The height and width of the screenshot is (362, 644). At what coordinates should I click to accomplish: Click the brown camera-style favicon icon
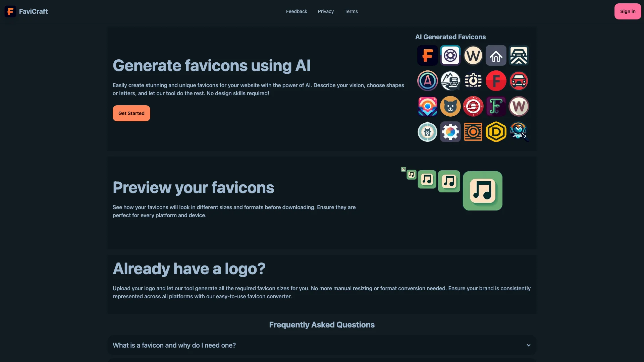(x=473, y=131)
